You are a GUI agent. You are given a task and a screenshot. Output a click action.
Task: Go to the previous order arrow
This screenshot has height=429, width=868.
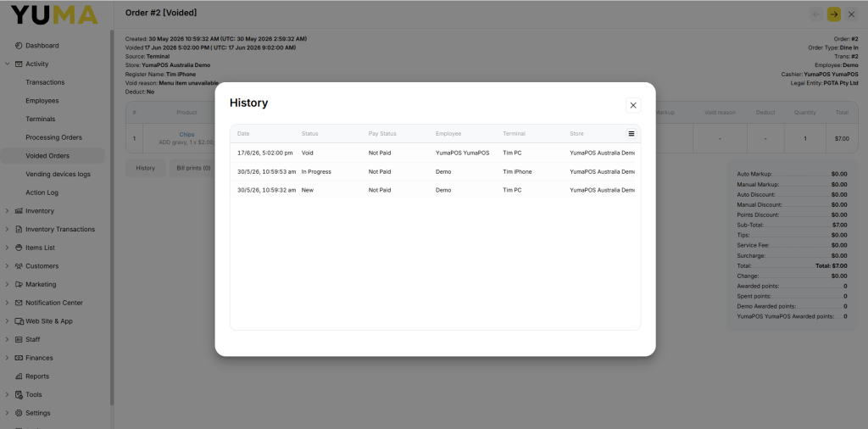816,14
